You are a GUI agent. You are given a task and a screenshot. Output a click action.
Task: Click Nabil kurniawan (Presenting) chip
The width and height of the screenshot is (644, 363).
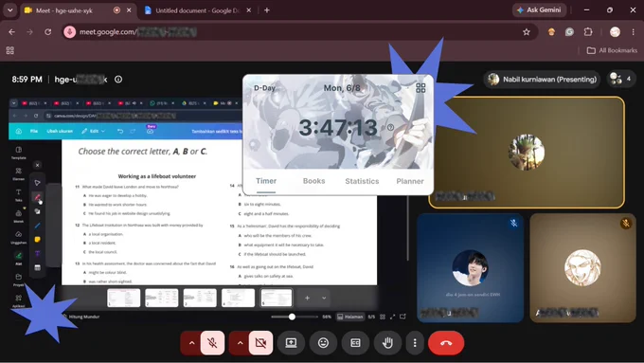coord(542,80)
